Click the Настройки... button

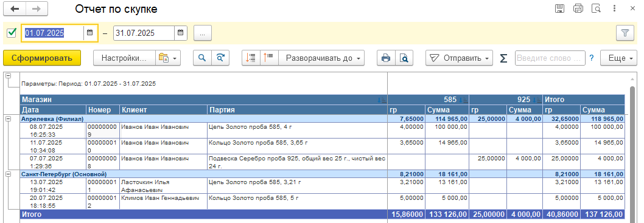tap(124, 58)
